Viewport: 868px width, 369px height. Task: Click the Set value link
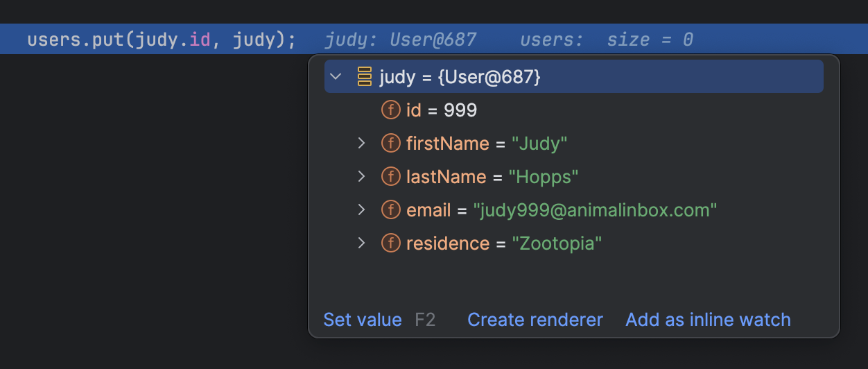[363, 320]
